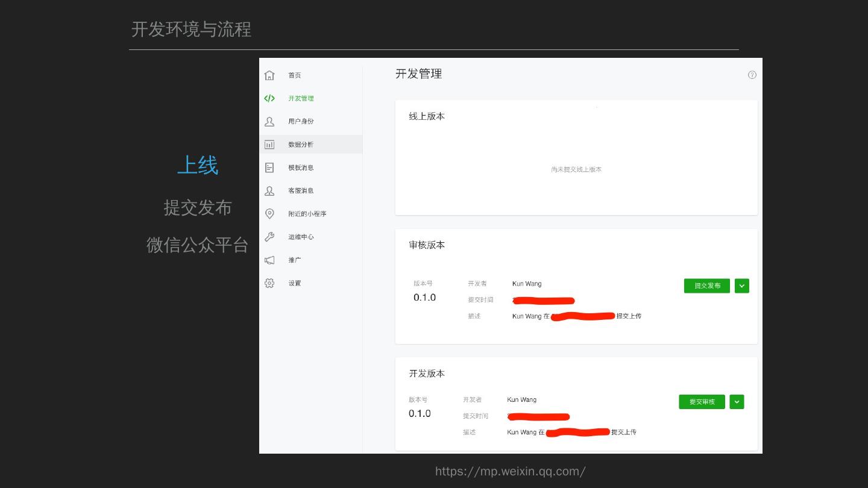This screenshot has height=488, width=868.
Task: Click the https://mp.weixin.qq.com/ URL text
Action: point(510,471)
